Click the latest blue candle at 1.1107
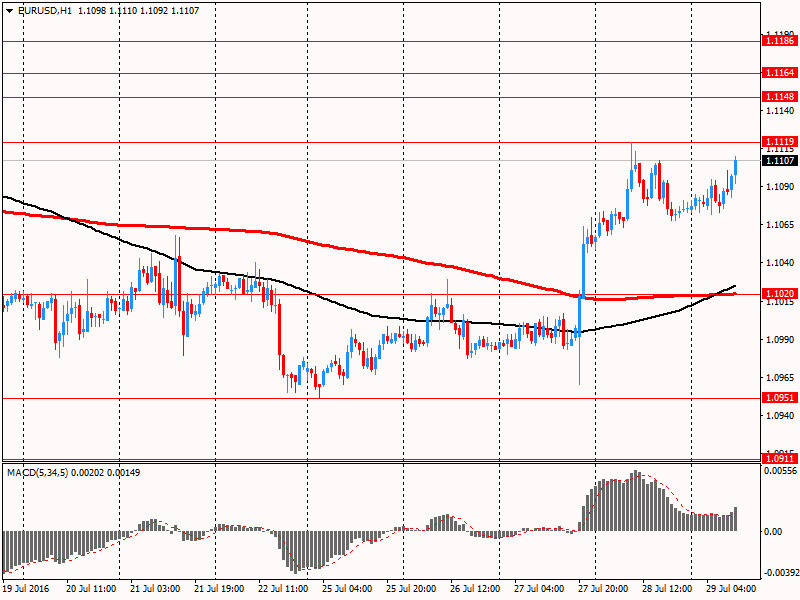The width and height of the screenshot is (800, 600). (736, 167)
